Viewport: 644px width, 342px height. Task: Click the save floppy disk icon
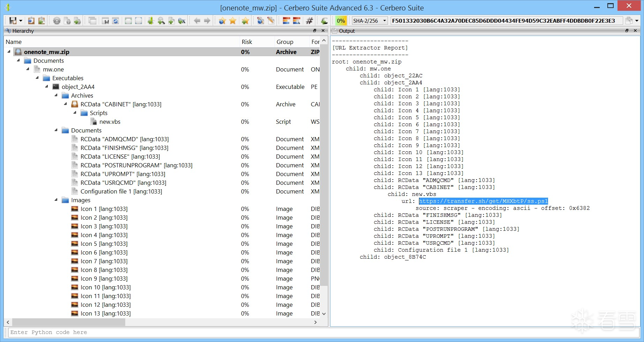13,21
